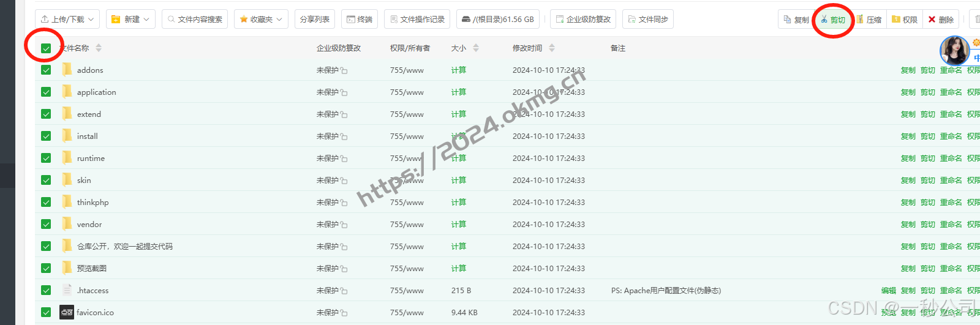This screenshot has height=325, width=980.
Task: Click the 9.44 KB size of favicon.ico
Action: pos(464,312)
